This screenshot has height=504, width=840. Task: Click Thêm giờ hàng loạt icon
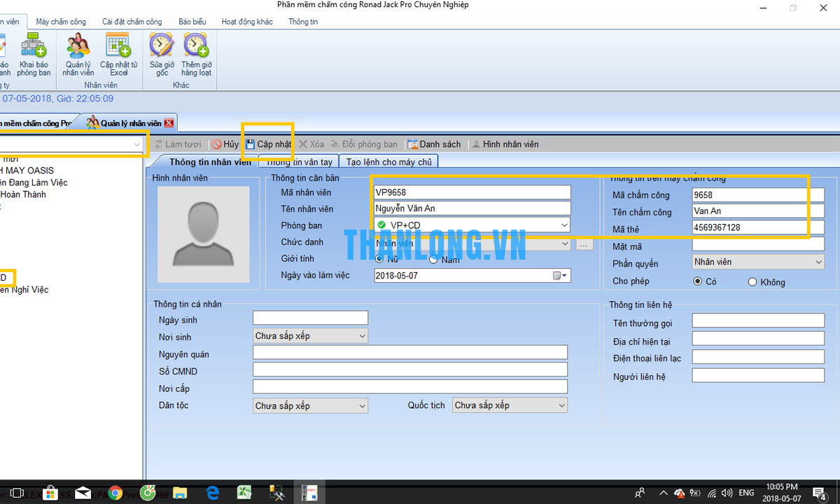coord(196,48)
